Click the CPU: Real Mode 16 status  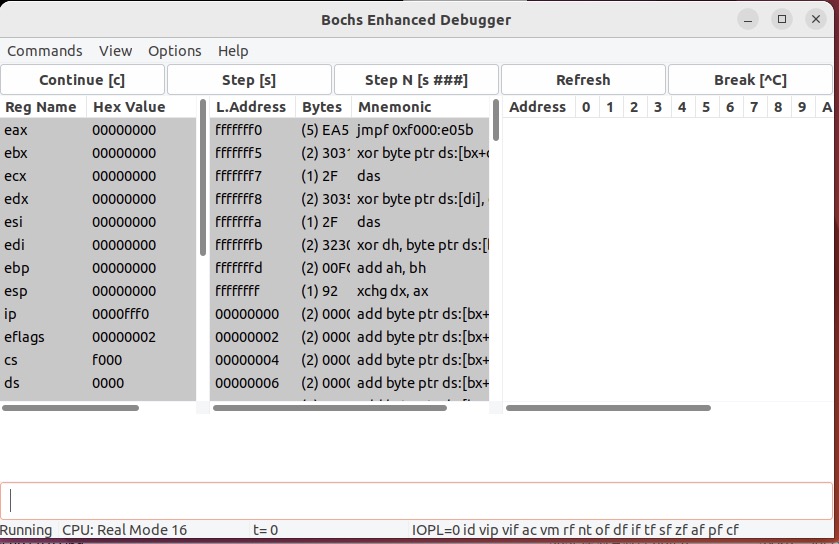coord(125,530)
